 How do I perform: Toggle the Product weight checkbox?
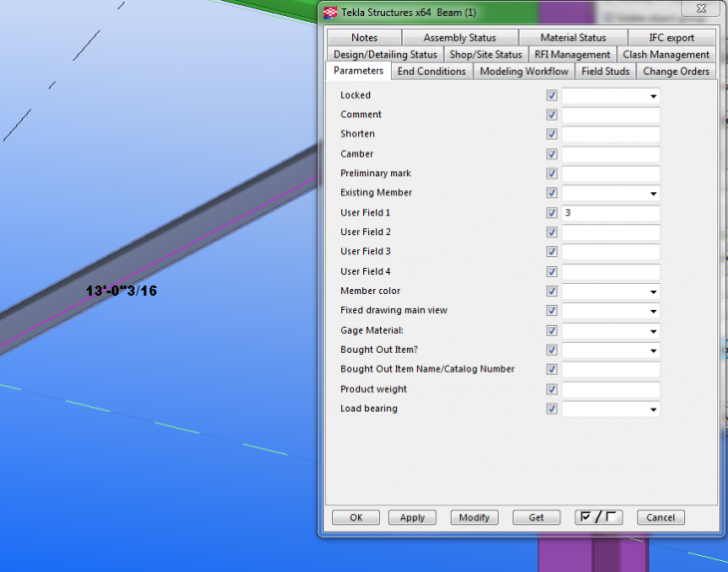(551, 390)
